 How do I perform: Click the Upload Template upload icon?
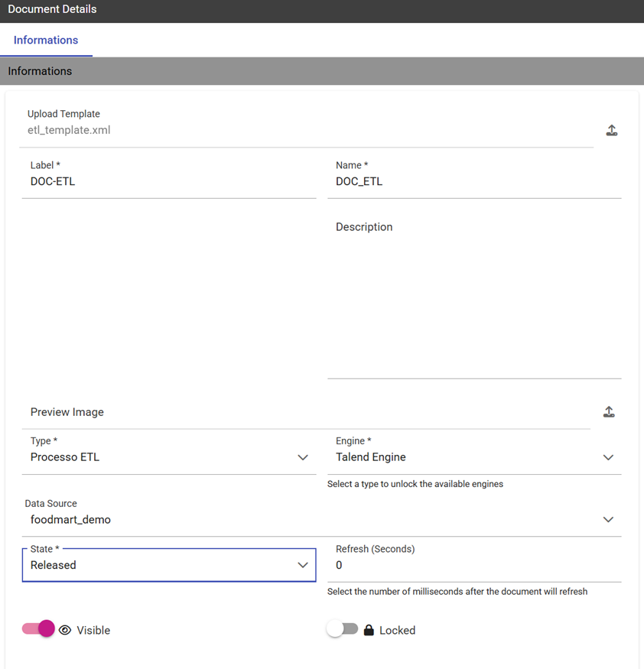[x=612, y=131]
